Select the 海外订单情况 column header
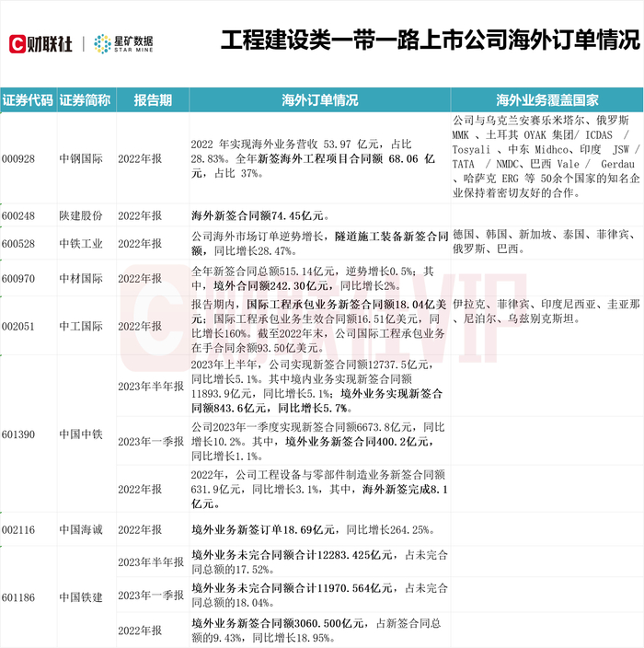This screenshot has height=648, width=644. click(x=320, y=100)
